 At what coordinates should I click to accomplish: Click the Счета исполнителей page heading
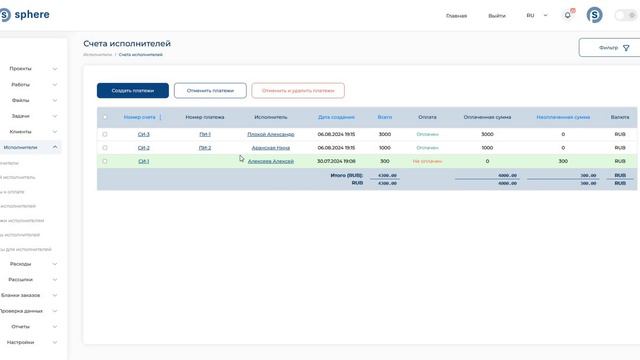point(127,43)
